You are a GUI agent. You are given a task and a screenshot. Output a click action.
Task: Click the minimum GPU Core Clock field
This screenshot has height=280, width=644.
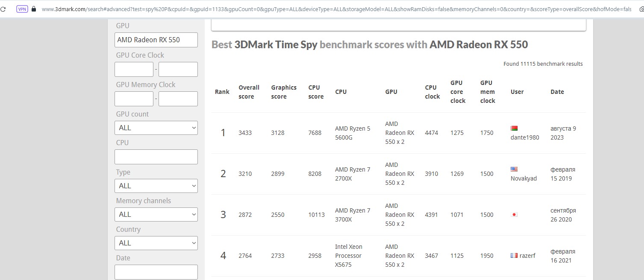pyautogui.click(x=134, y=69)
